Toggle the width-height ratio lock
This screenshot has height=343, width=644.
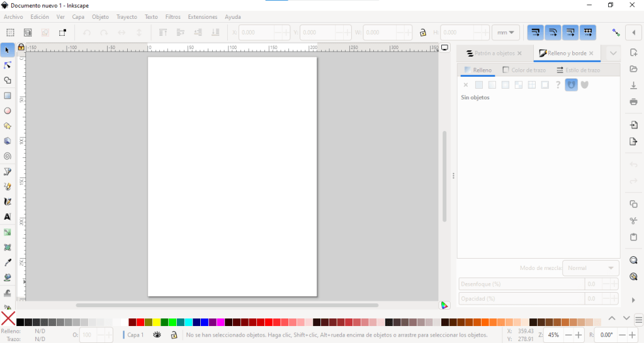pos(422,32)
